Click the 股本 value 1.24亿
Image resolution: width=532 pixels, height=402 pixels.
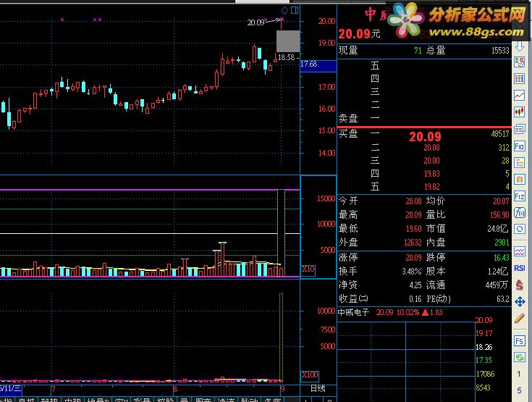pos(497,272)
